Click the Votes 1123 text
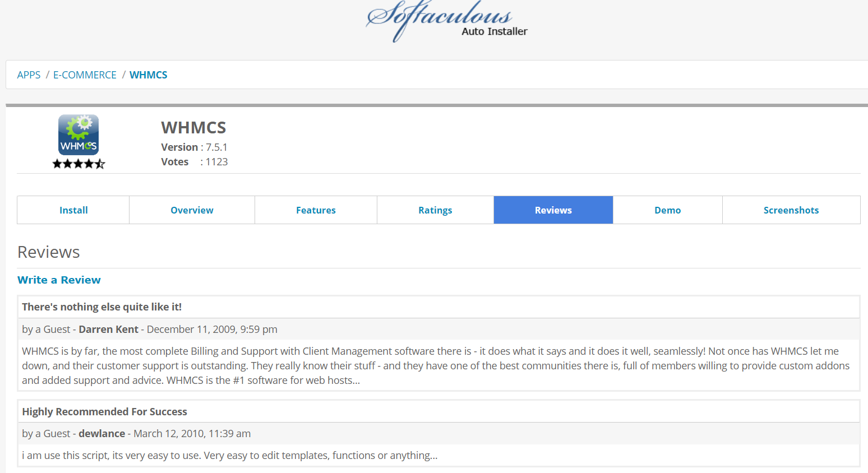This screenshot has height=473, width=868. pos(194,162)
